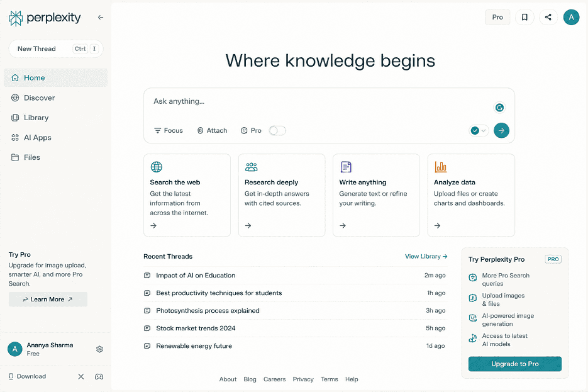Open the Renewable energy future thread
The width and height of the screenshot is (588, 392).
click(x=295, y=346)
